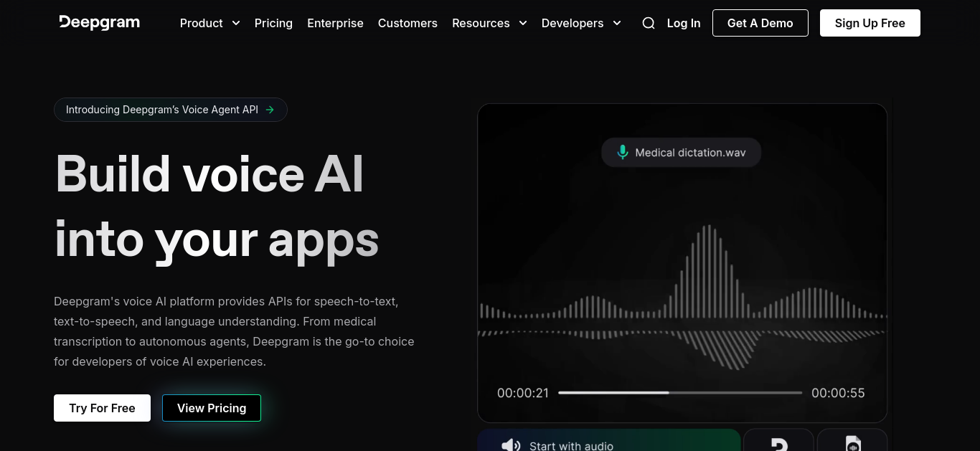Open the search magnifier icon
The width and height of the screenshot is (980, 451).
point(649,23)
